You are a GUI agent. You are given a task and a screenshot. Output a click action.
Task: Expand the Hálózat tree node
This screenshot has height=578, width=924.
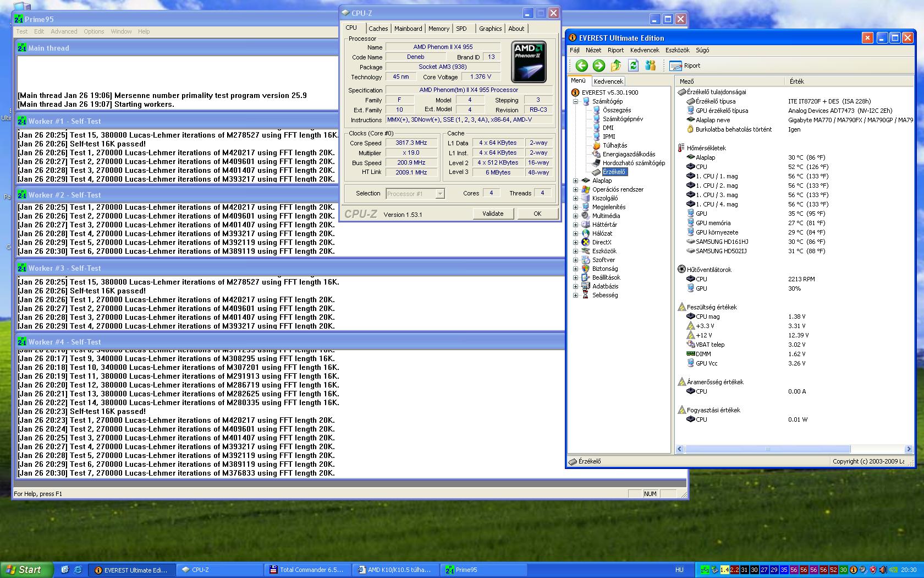click(x=575, y=233)
